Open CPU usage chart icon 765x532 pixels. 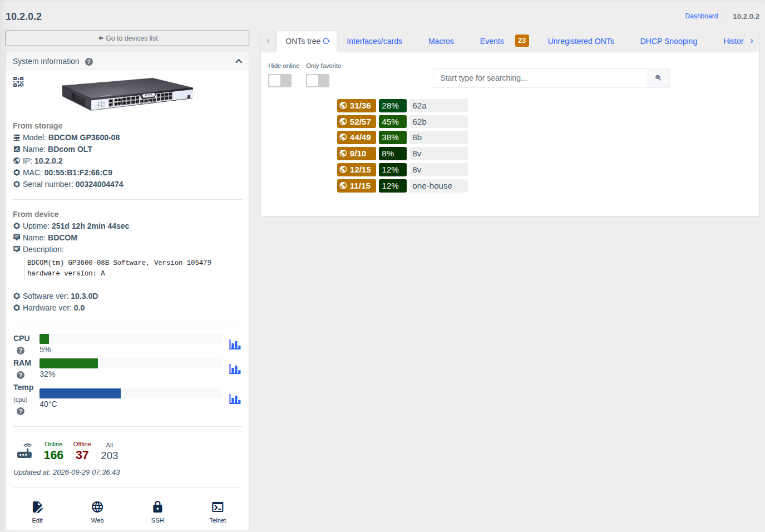pos(235,344)
